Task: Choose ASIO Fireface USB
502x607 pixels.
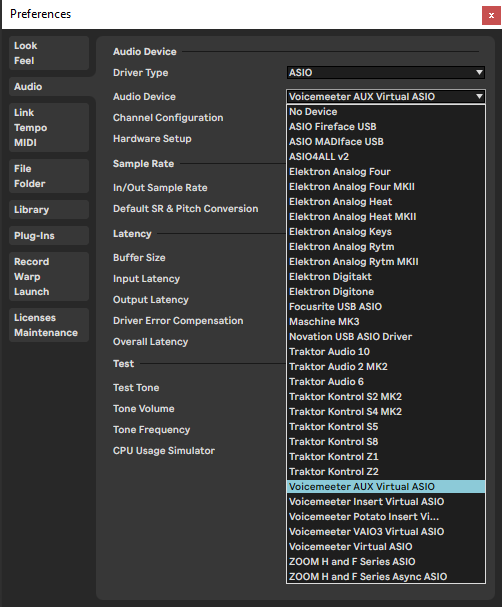Action: [x=386, y=127]
